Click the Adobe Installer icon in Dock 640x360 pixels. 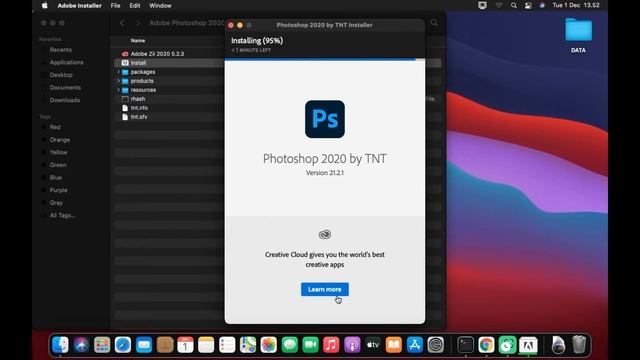(x=528, y=345)
